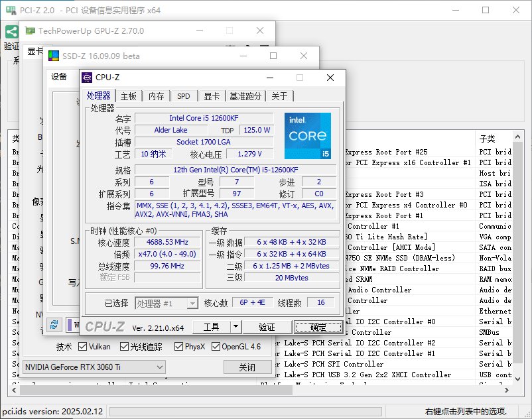Screen dimensions: 532x419
Task: Switch to the 内存 tab in CPU-Z
Action: point(156,96)
